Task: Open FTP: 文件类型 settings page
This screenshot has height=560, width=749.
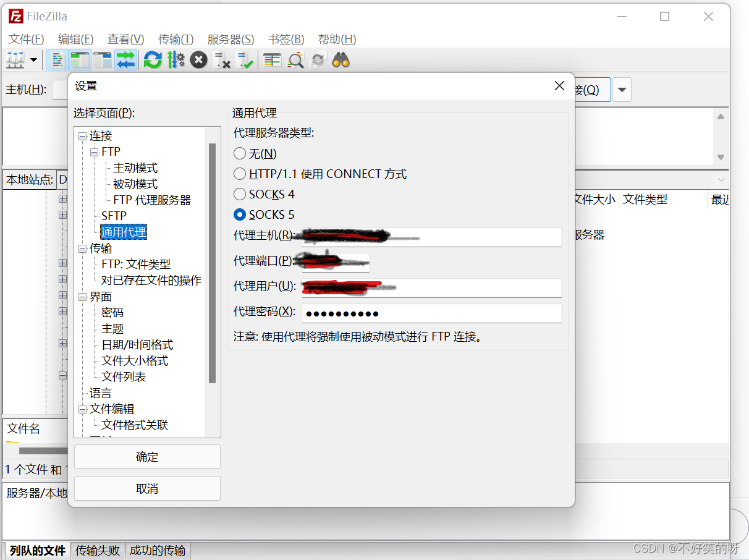Action: [136, 264]
